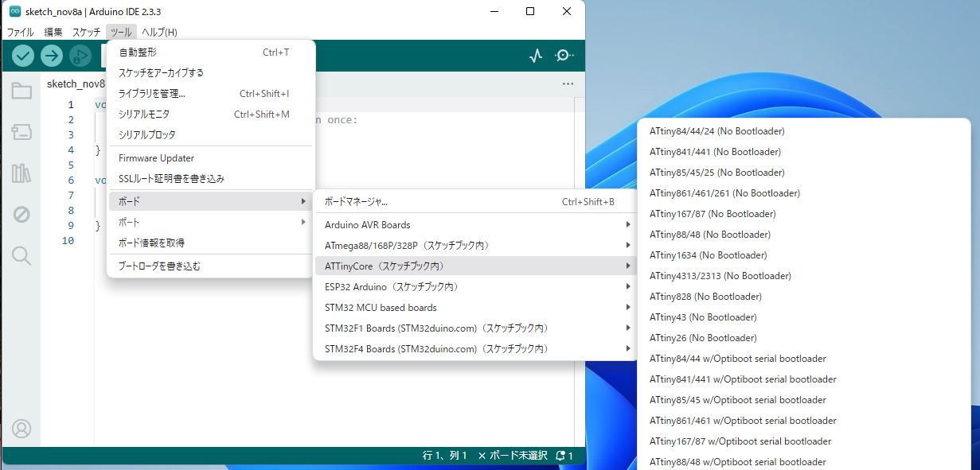Screen dimensions: 980x470
Task: Open the editor tab three-dots menu
Action: coord(568,84)
